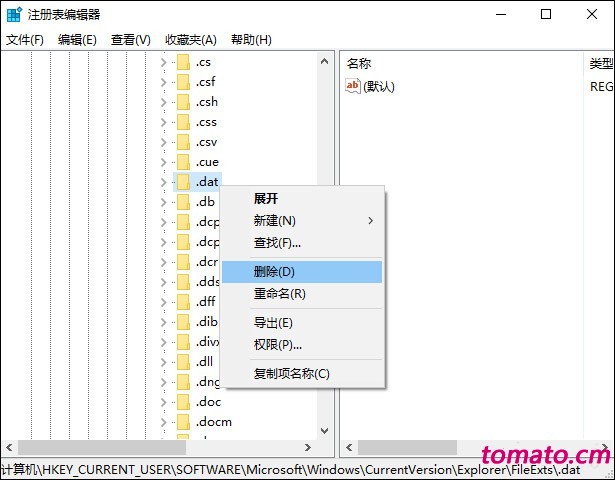
Task: Click the .dff folder icon
Action: point(183,302)
